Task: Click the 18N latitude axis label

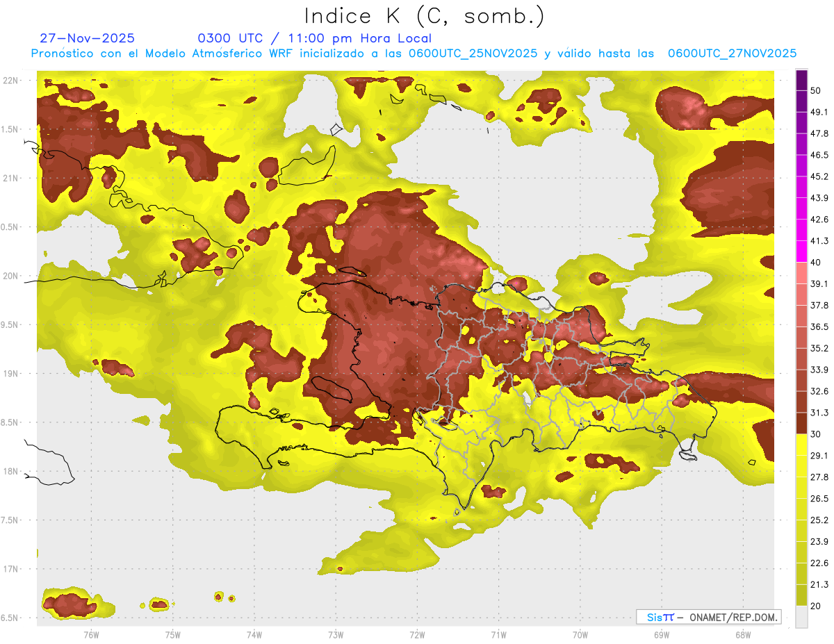Action: point(10,471)
